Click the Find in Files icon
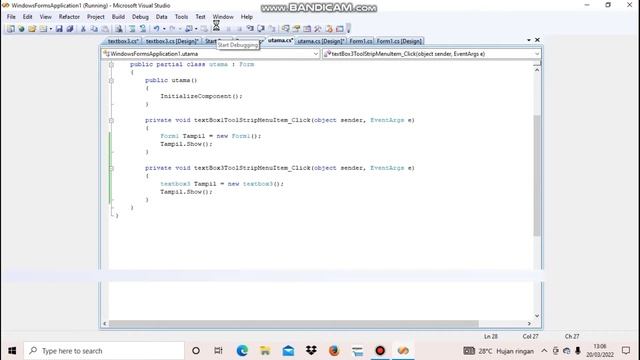Image resolution: width=640 pixels, height=360 pixels. [x=119, y=29]
